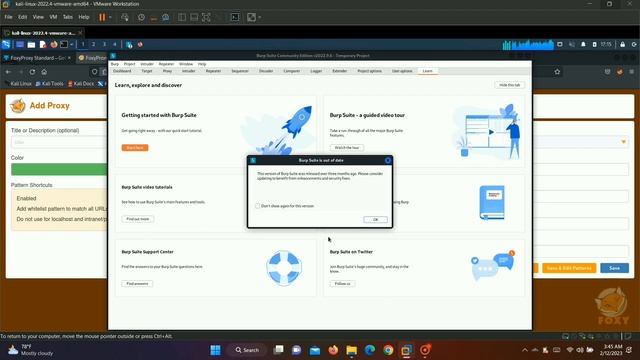The height and width of the screenshot is (360, 640).
Task: Click Find out more button
Action: [138, 219]
